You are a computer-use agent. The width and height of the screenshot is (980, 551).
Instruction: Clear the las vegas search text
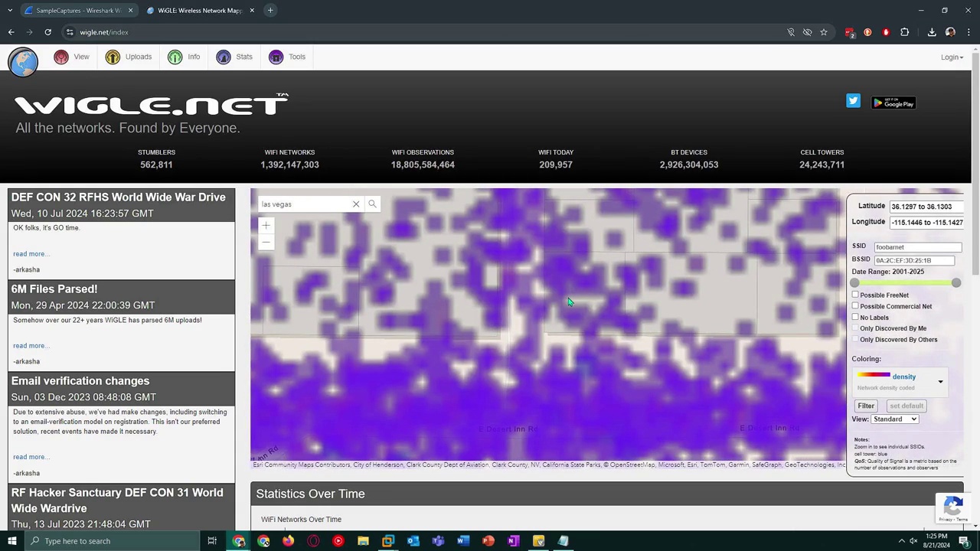pos(356,204)
